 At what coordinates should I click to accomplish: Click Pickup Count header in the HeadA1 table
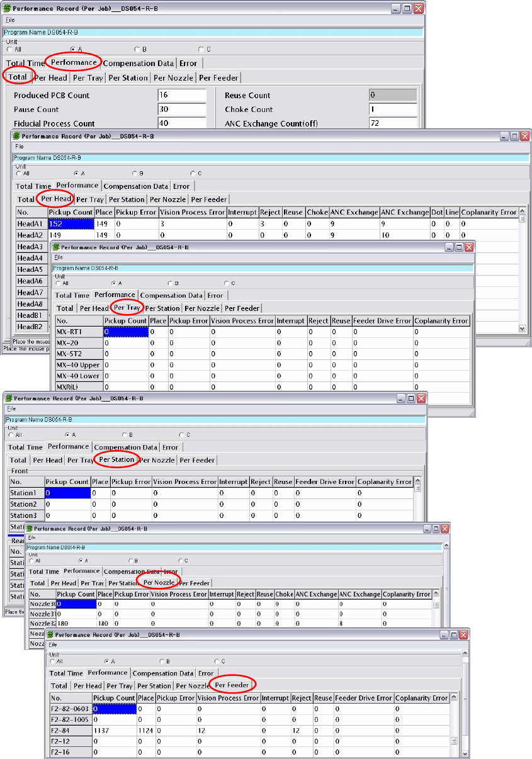71,213
